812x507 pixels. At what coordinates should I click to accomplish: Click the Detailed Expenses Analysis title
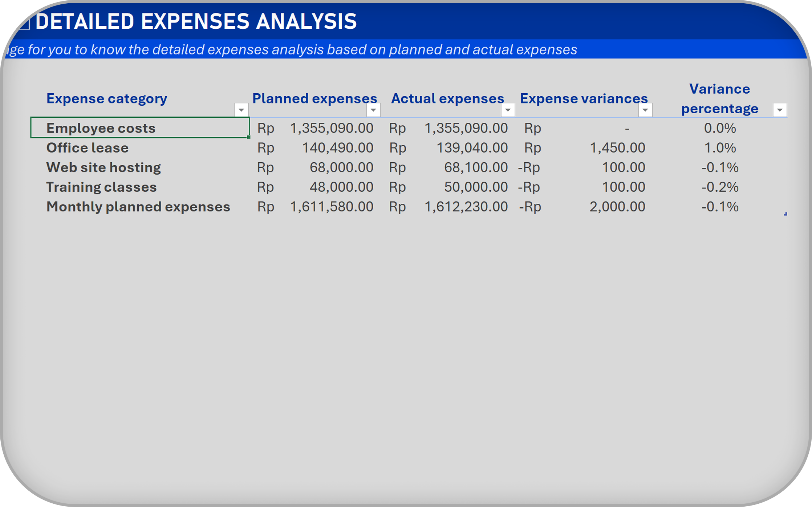coord(196,21)
